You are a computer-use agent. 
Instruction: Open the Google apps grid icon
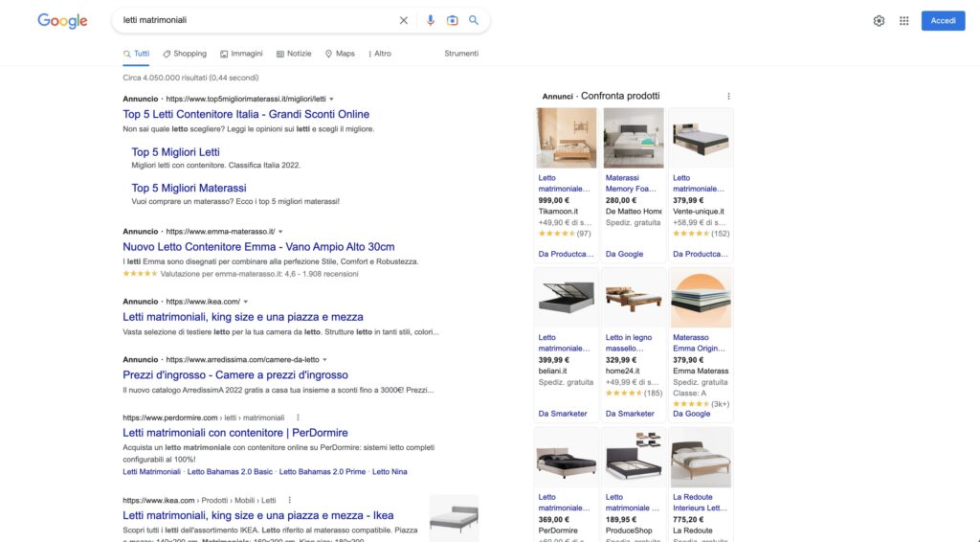(903, 21)
